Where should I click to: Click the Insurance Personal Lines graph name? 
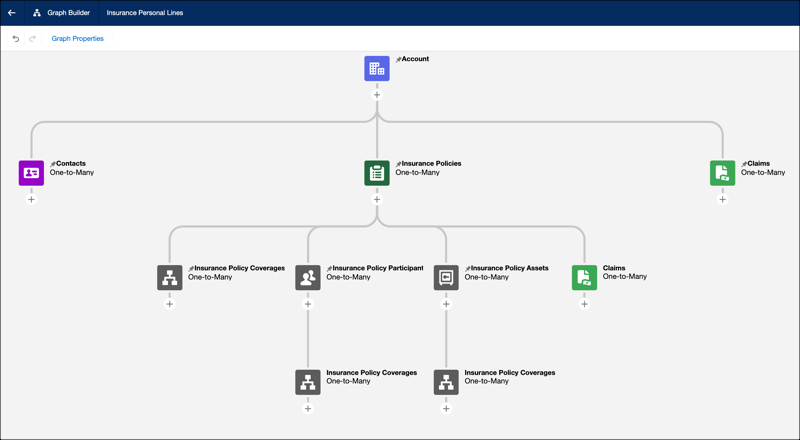[145, 13]
